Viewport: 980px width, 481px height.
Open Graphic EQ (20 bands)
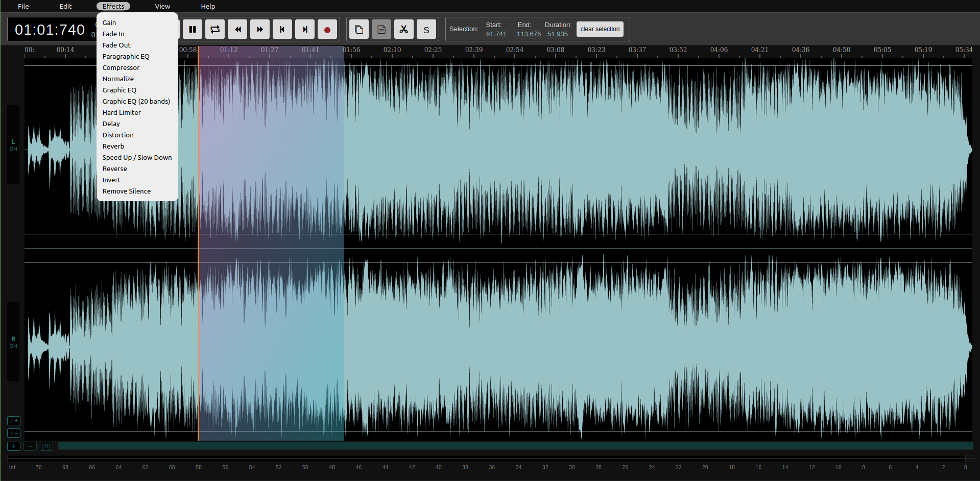(137, 101)
